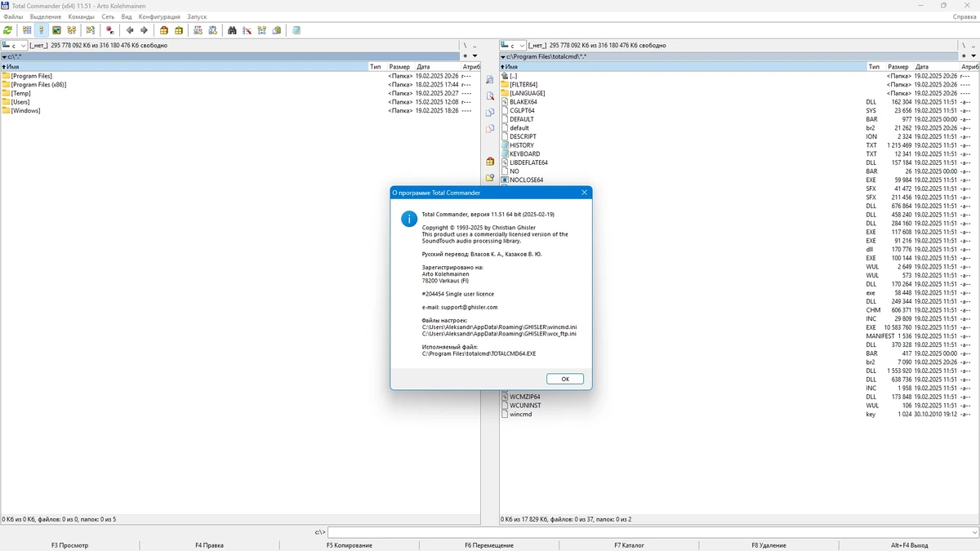The height and width of the screenshot is (551, 980).
Task: Select [Program Files (x86)] folder in left panel
Action: [240, 85]
